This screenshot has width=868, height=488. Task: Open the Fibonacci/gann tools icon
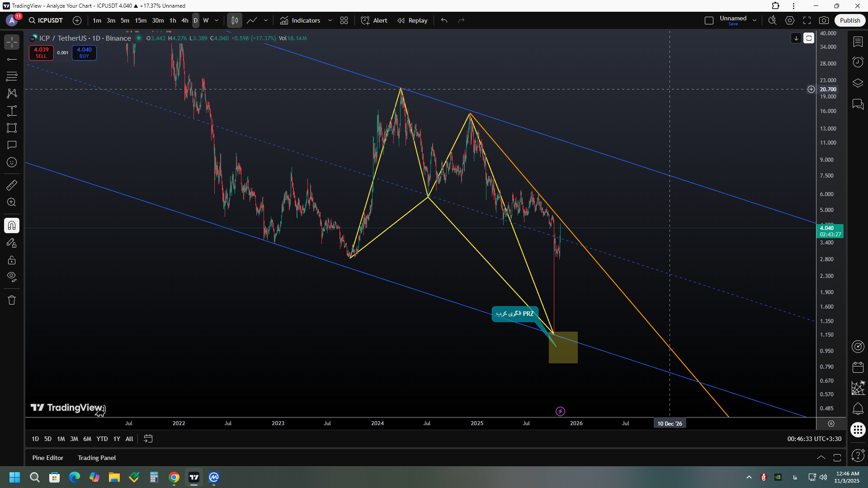[12, 76]
